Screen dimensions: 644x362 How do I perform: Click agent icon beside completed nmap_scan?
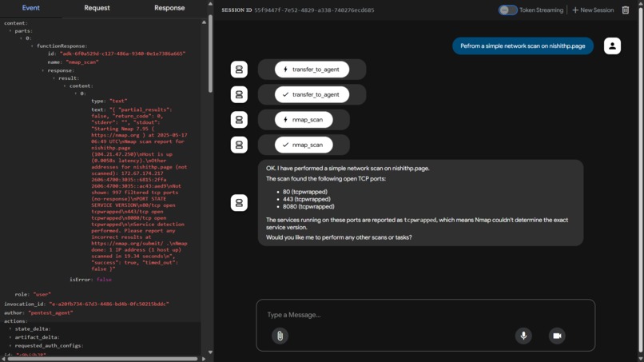[x=239, y=145]
